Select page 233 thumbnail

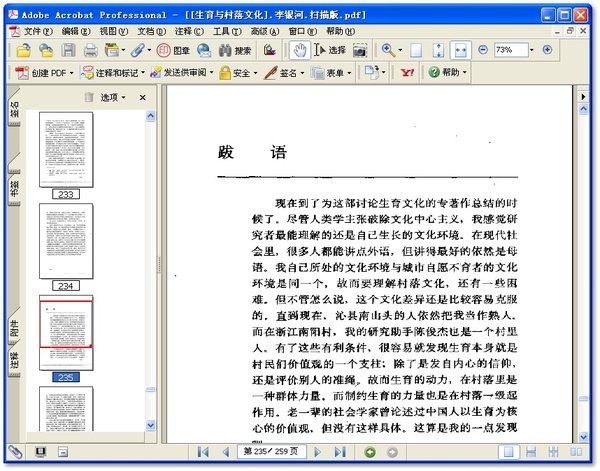point(66,150)
